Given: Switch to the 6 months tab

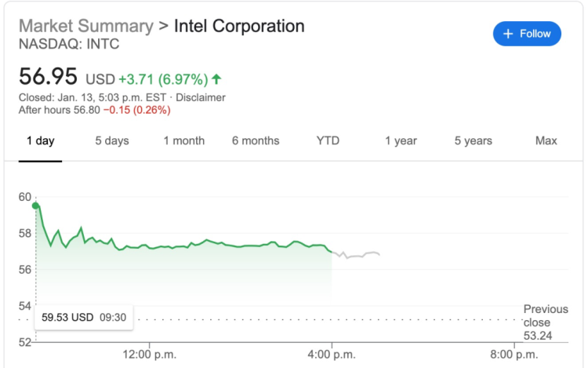Looking at the screenshot, I should click(x=256, y=141).
